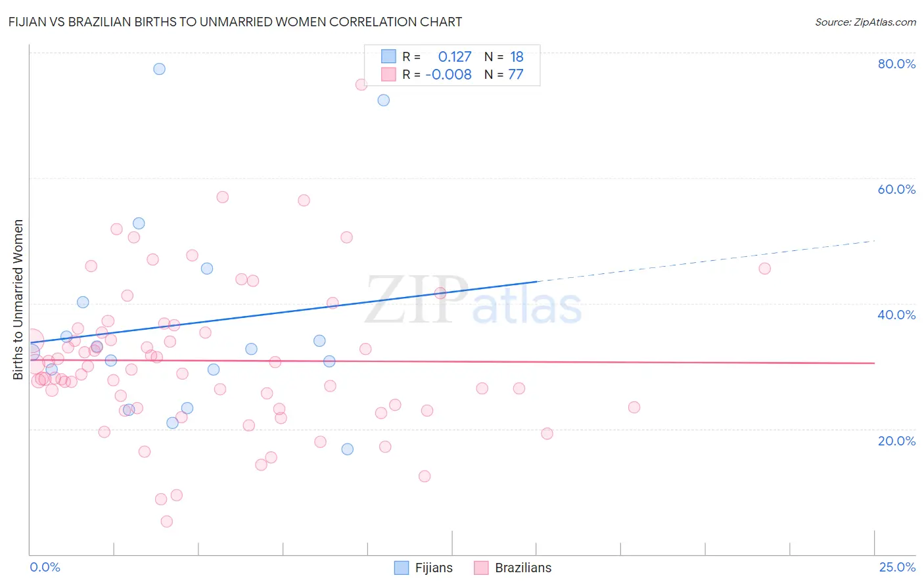Click the 25.0% x-axis label
The width and height of the screenshot is (924, 586).
(897, 567)
